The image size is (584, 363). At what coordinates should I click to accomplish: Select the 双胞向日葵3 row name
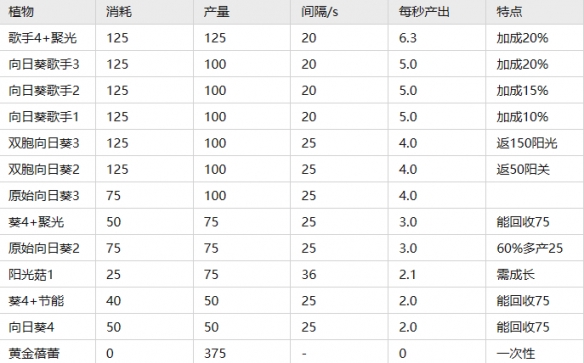pyautogui.click(x=44, y=143)
